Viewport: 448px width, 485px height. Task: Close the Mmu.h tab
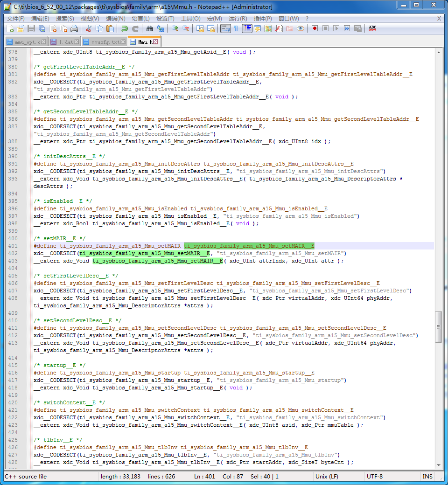point(156,42)
